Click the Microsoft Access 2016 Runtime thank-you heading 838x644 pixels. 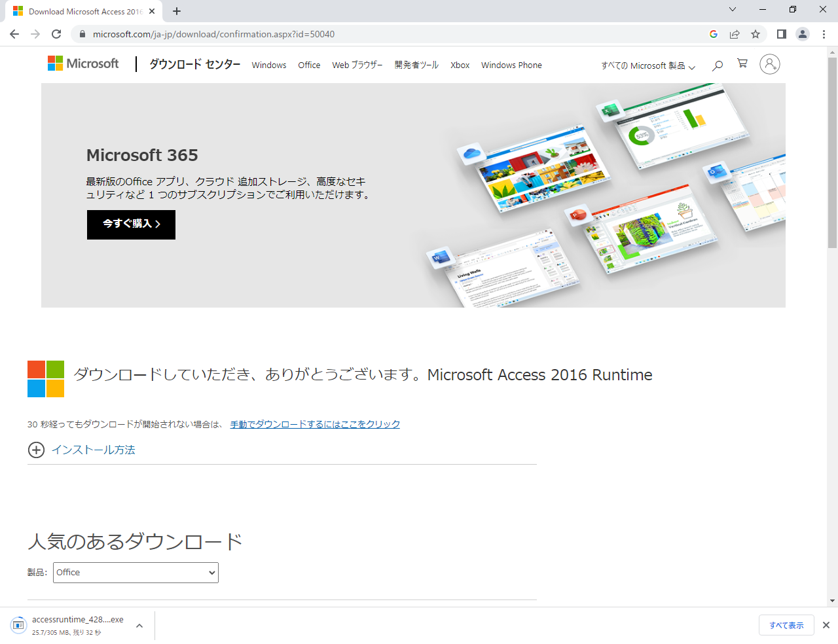click(x=363, y=374)
